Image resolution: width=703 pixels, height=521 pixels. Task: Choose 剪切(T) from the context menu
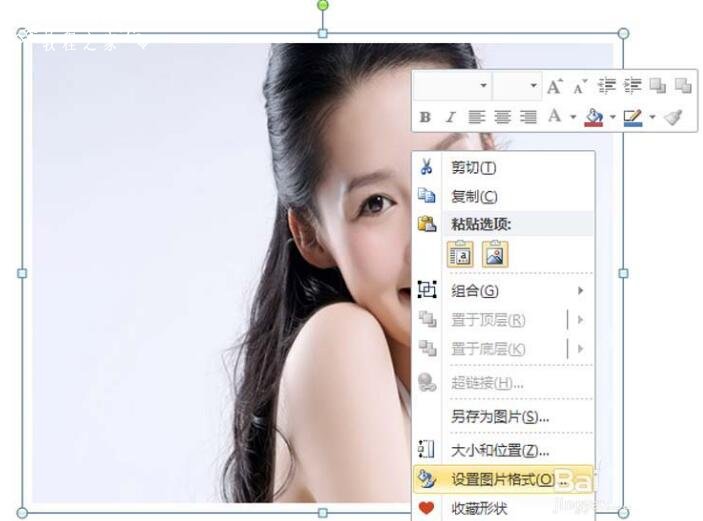(503, 167)
